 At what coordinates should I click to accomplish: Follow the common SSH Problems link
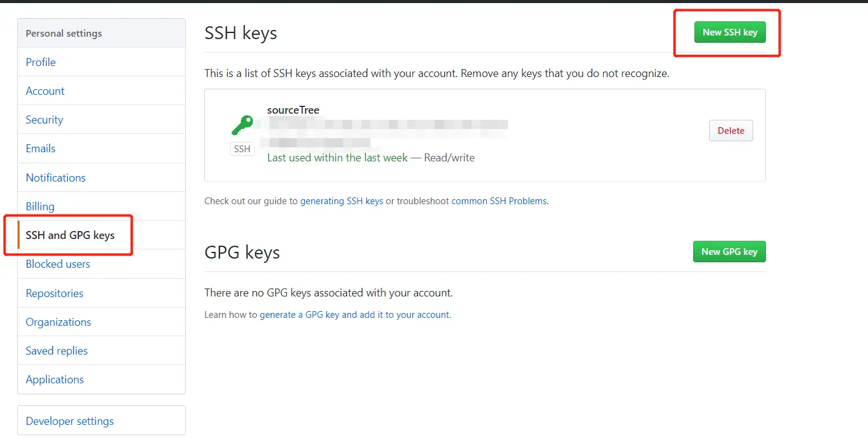pos(499,200)
